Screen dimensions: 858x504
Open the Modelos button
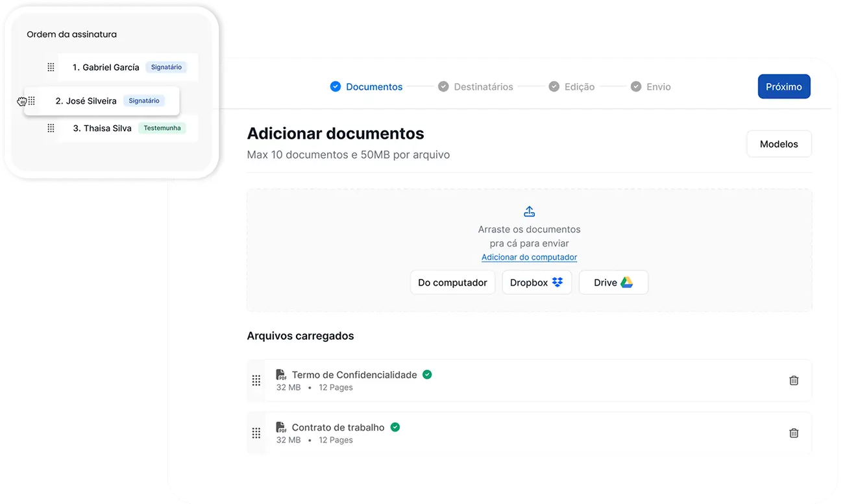(779, 144)
